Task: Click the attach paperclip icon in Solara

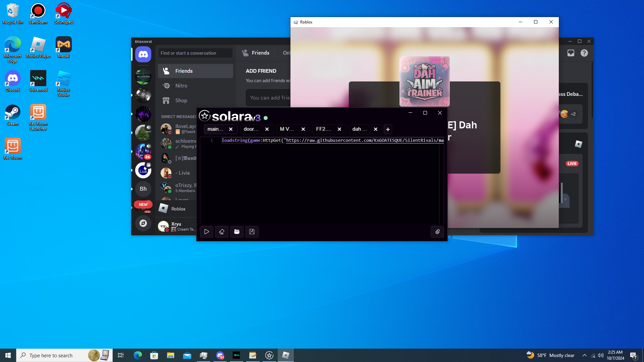Action: (437, 232)
